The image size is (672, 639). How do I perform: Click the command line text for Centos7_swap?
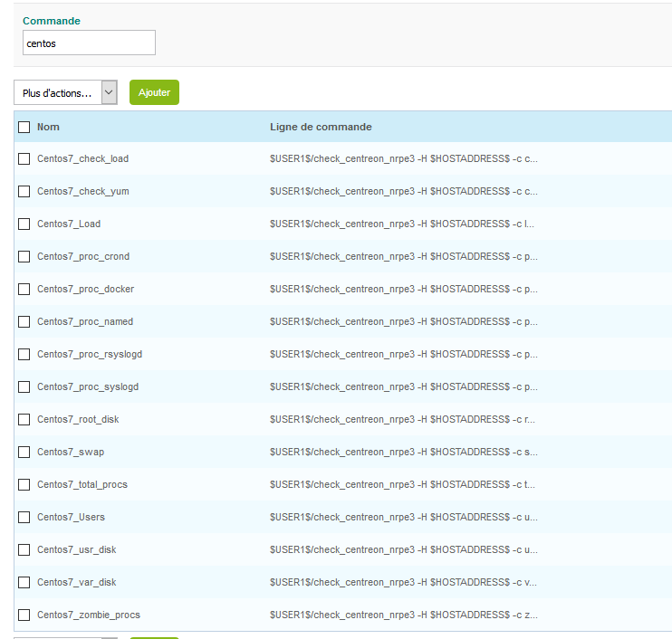pos(403,452)
